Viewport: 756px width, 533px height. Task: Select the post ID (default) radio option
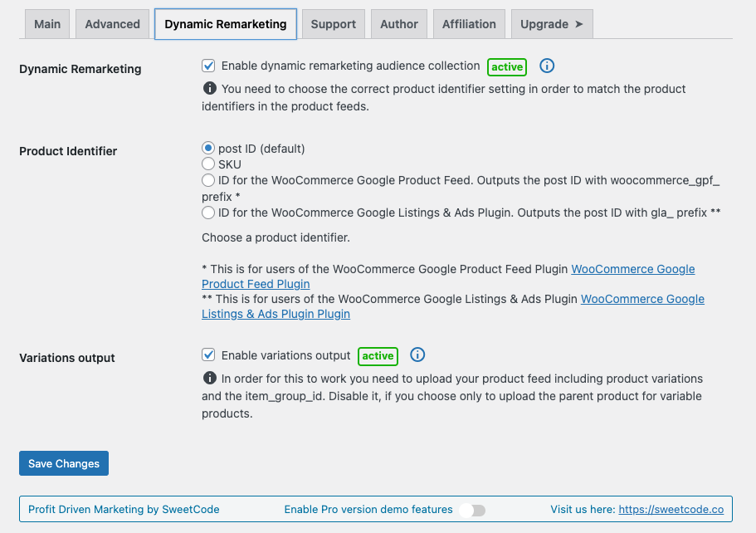click(x=208, y=149)
